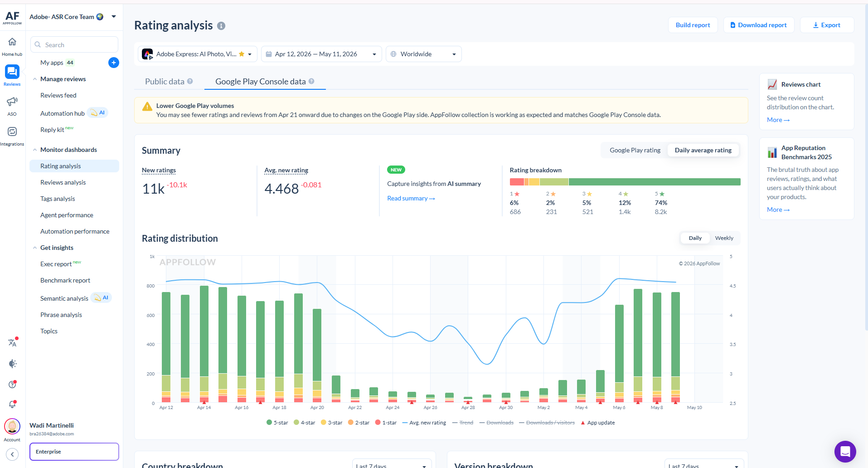
Task: Click the sidebar Search field
Action: point(74,45)
